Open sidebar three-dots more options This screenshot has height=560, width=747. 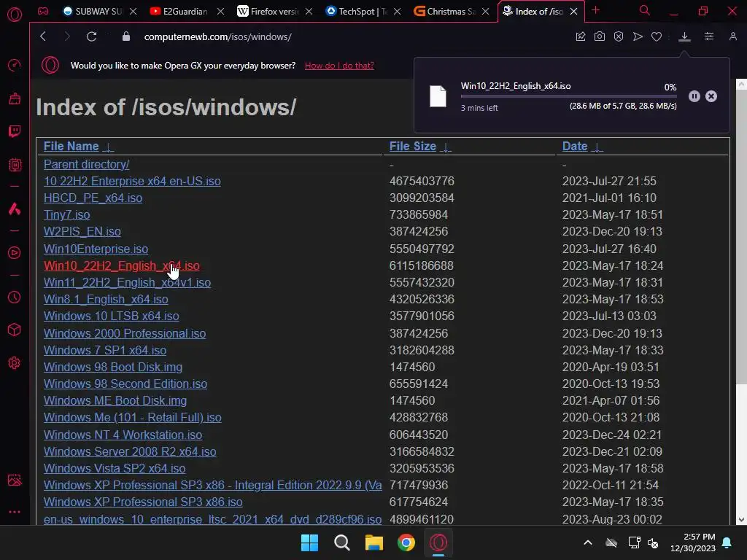[x=15, y=512]
